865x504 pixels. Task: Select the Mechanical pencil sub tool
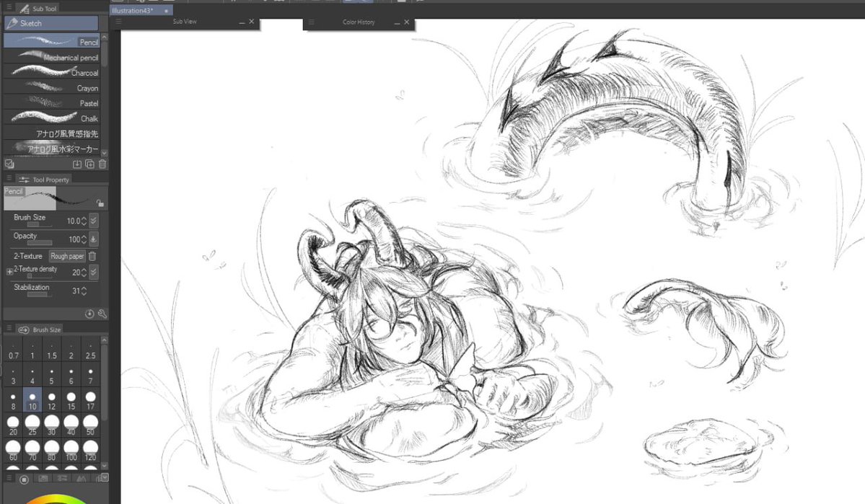pos(52,56)
